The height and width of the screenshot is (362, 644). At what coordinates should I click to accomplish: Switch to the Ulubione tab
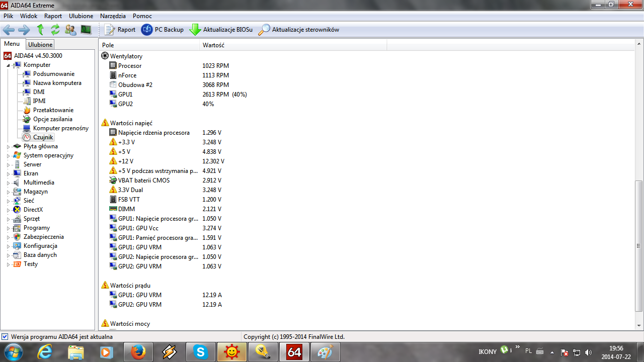[40, 45]
